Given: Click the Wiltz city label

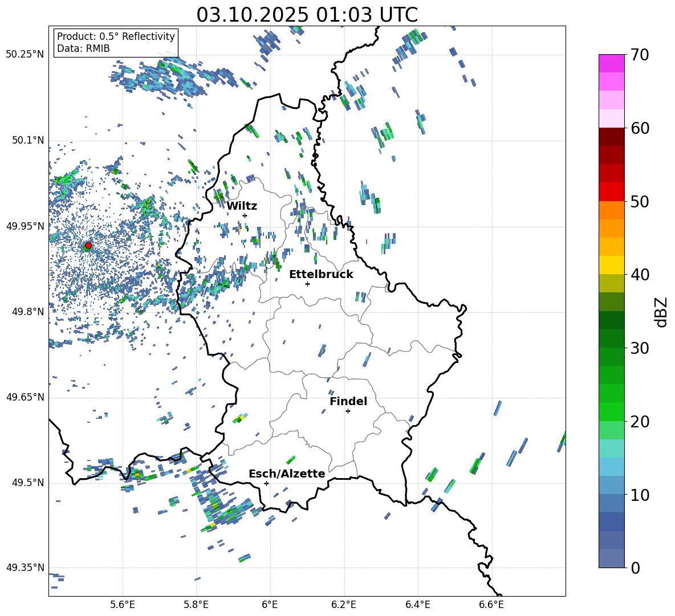Looking at the screenshot, I should 242,206.
